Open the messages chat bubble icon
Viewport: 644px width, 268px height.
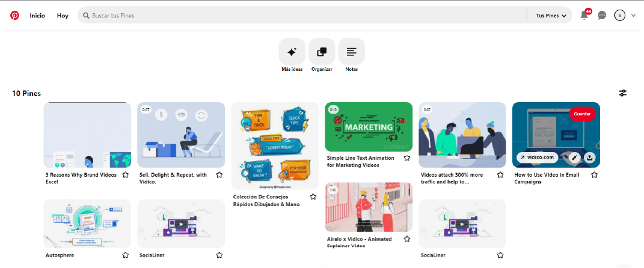(602, 16)
